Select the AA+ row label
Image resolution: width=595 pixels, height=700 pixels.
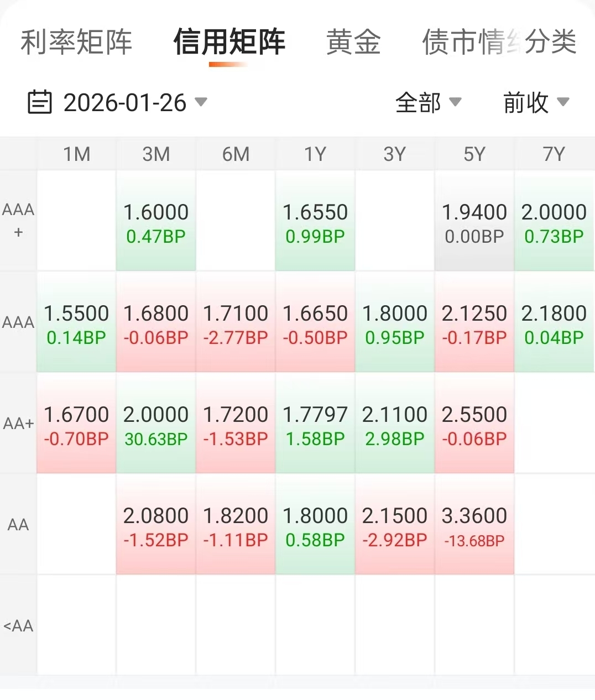coord(18,424)
